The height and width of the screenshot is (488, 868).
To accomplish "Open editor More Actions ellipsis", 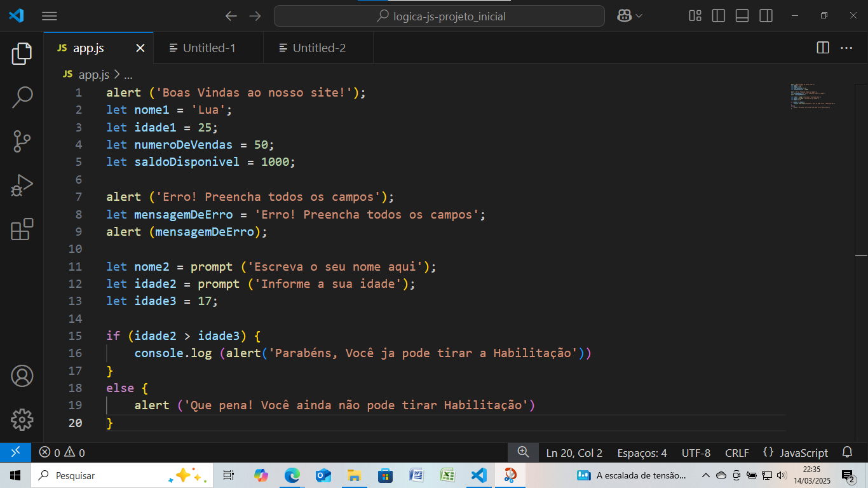I will coord(846,48).
